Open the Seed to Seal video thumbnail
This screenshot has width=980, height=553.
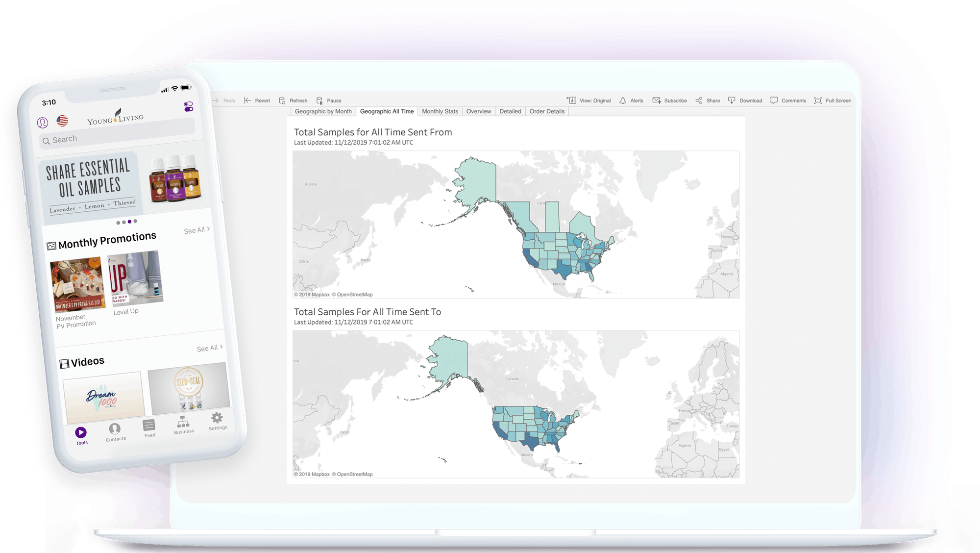(x=189, y=388)
